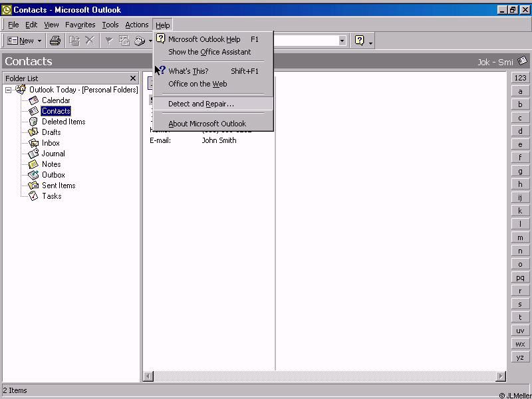Close the Folder List pane
This screenshot has height=399, width=532.
coord(132,78)
